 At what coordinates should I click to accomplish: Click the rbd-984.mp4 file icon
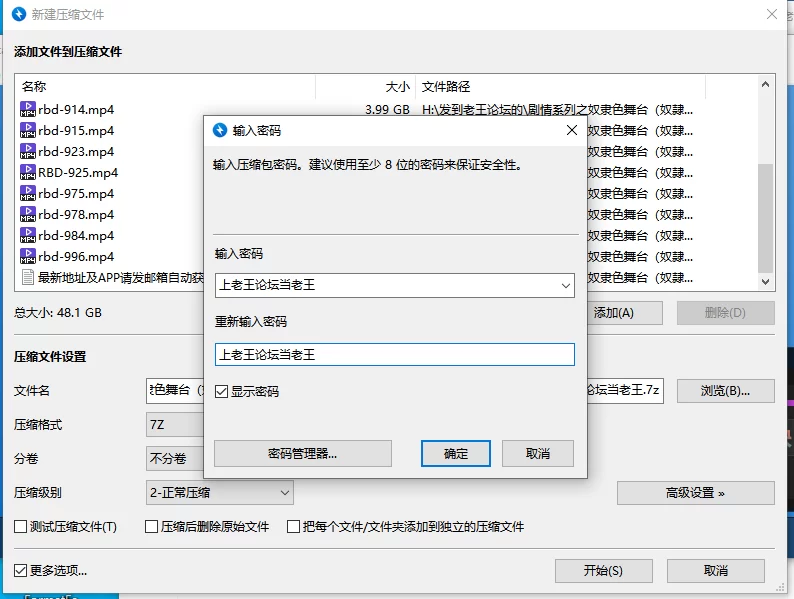tap(28, 235)
